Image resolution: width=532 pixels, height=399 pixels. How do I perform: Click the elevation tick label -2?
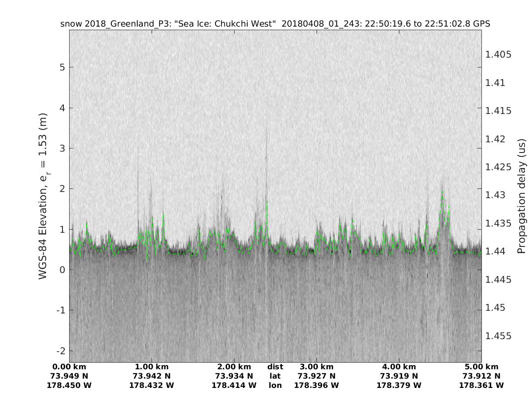click(59, 351)
